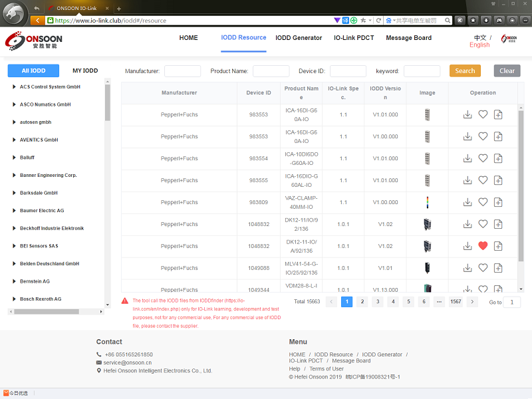Download the IODD for device 983555
Screen dimensions: 532x399
tap(467, 180)
